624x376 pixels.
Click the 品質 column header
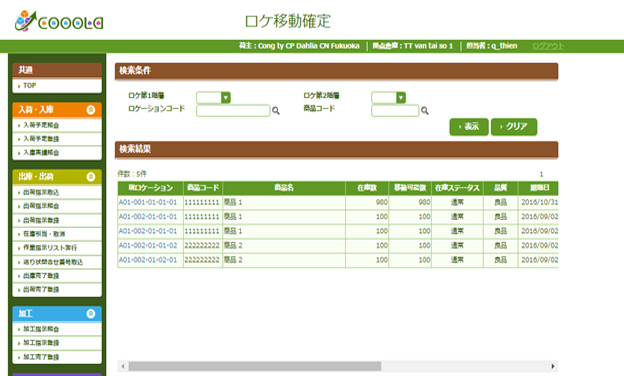pyautogui.click(x=501, y=188)
